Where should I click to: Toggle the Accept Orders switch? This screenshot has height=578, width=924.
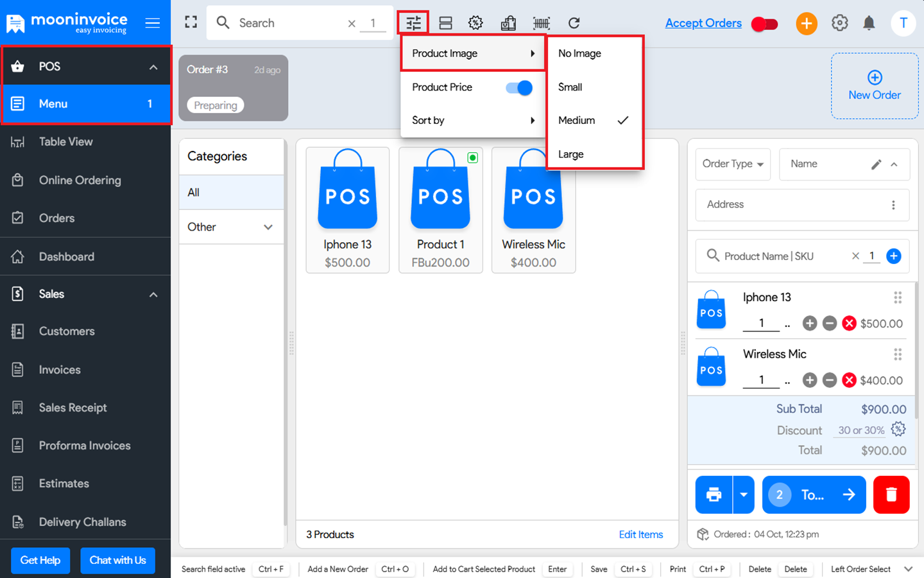(764, 24)
